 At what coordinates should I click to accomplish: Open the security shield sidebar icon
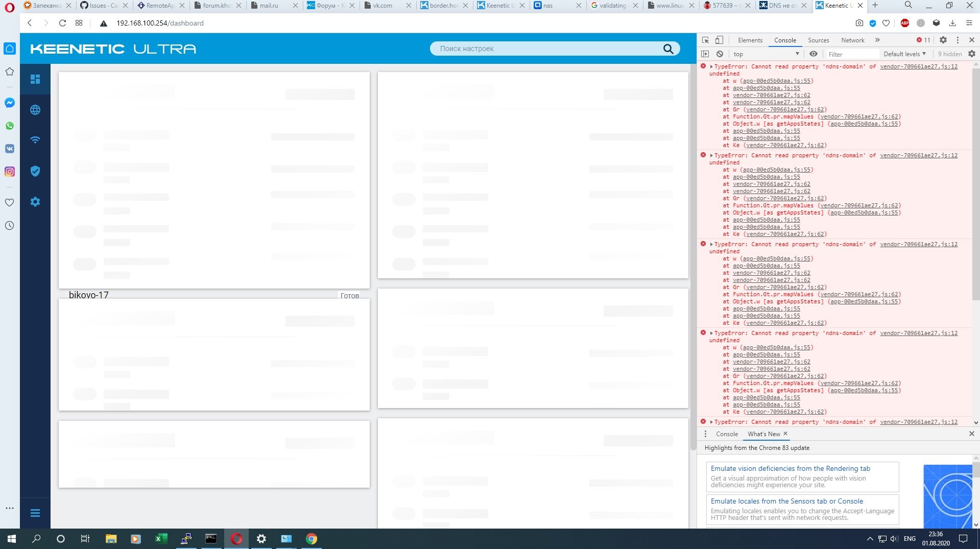(x=35, y=171)
